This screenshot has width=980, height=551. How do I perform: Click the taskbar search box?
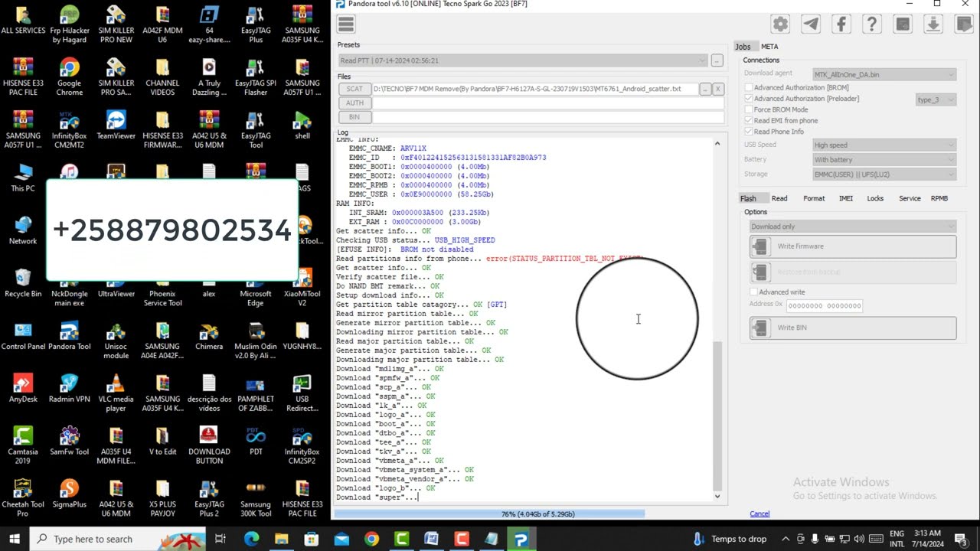[x=119, y=539]
